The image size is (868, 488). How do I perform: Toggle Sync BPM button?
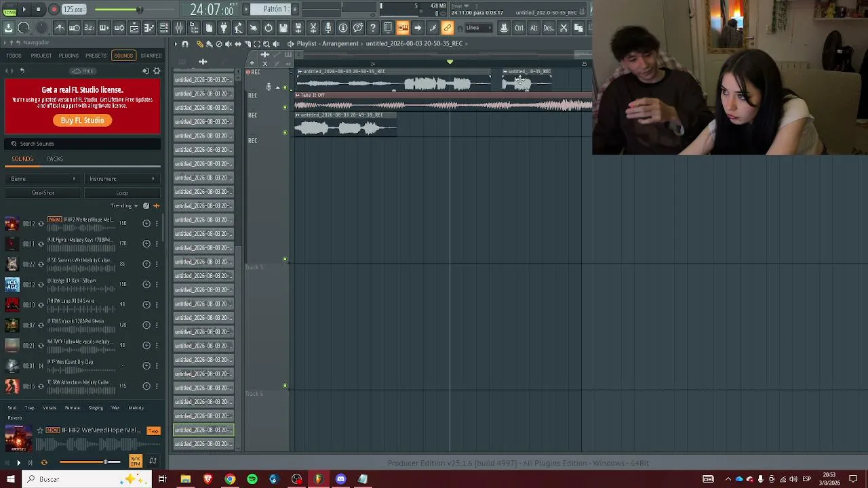(x=136, y=462)
